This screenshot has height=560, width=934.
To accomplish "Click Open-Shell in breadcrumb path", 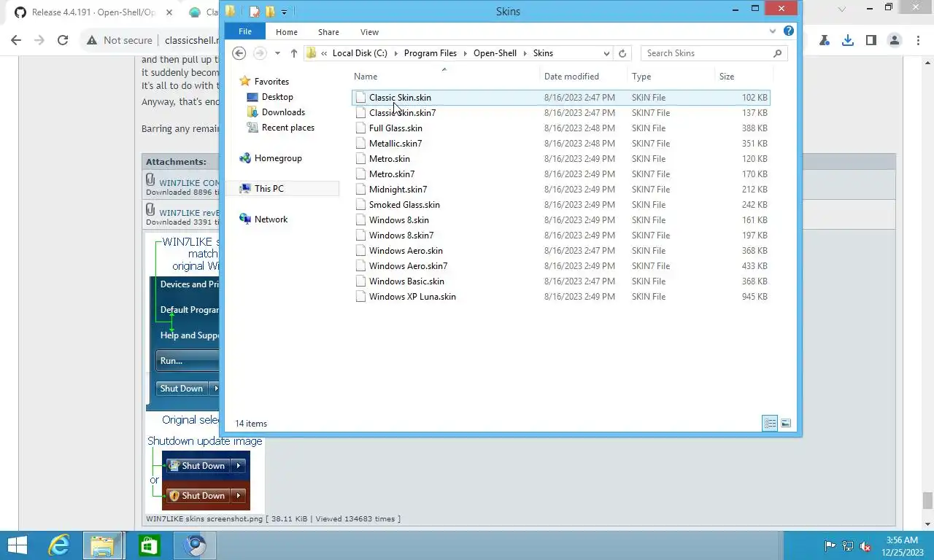I will pyautogui.click(x=495, y=53).
